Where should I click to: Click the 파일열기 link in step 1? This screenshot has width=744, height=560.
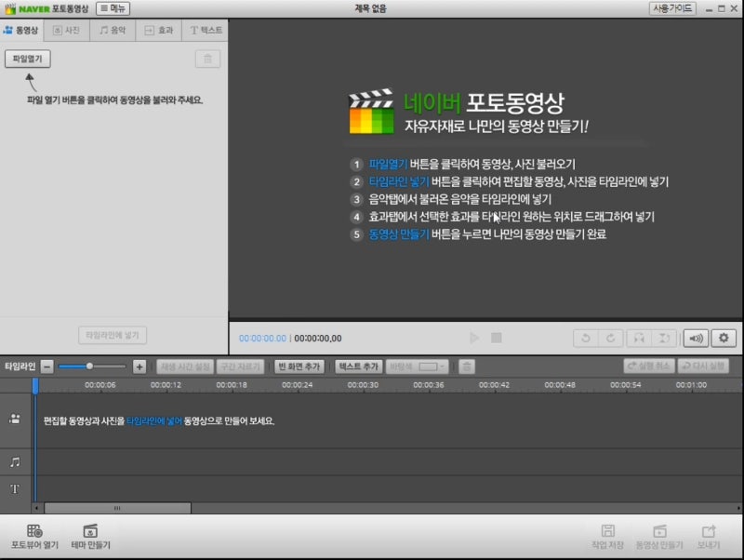click(x=388, y=165)
